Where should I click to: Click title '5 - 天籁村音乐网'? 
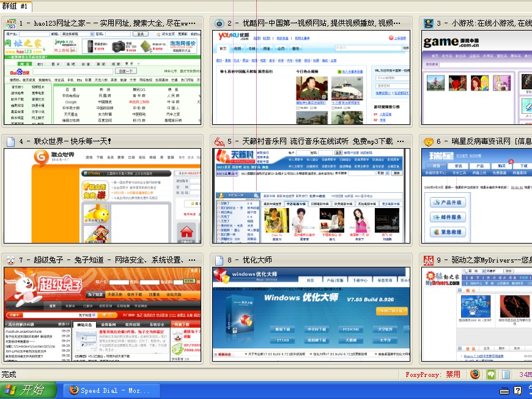pyautogui.click(x=316, y=141)
